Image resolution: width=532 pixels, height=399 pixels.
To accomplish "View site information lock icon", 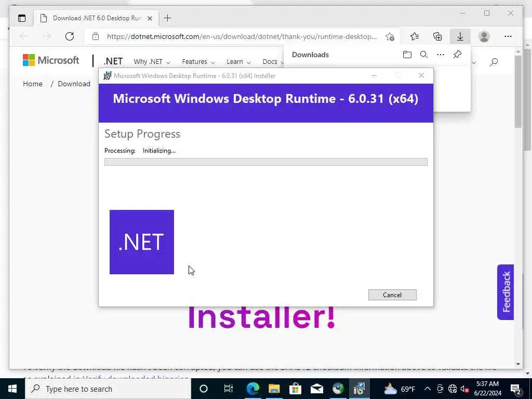I will 96,36.
